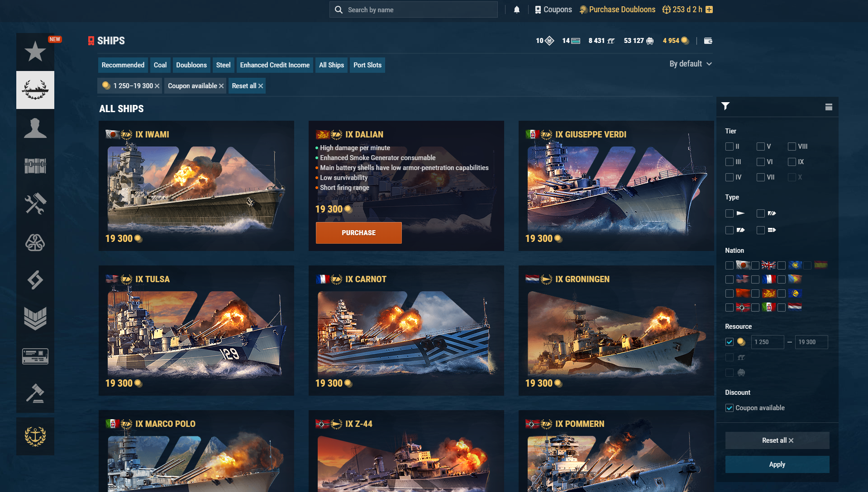Collapse the filter panel with menu icon
Viewport: 868px width, 492px height.
[x=828, y=107]
